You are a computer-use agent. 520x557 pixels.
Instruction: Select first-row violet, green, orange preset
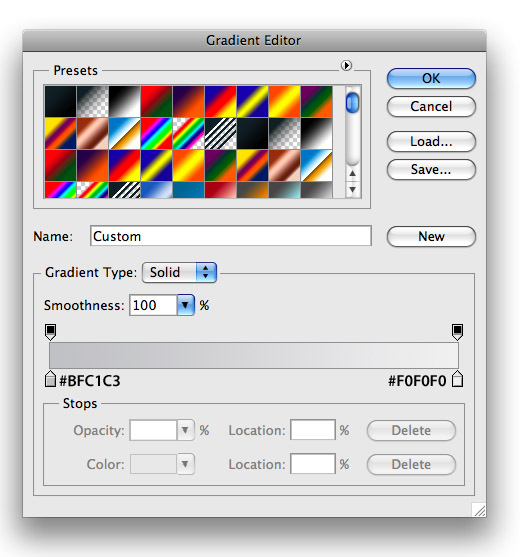[316, 102]
